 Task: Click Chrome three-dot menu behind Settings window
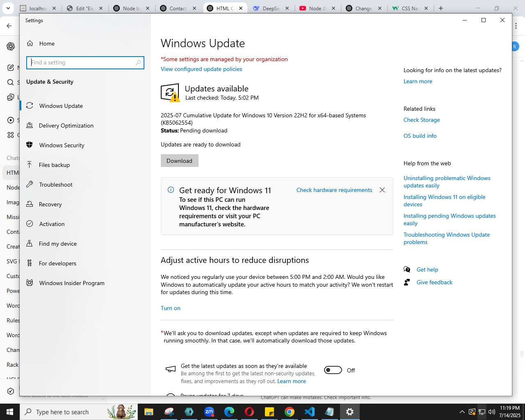516,26
